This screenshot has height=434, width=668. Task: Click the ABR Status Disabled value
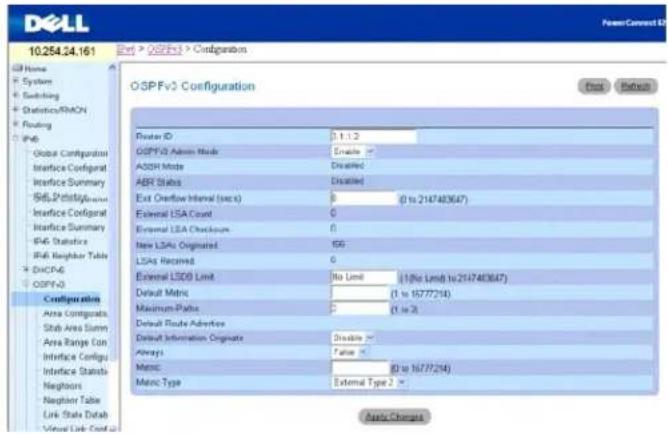[x=347, y=181]
